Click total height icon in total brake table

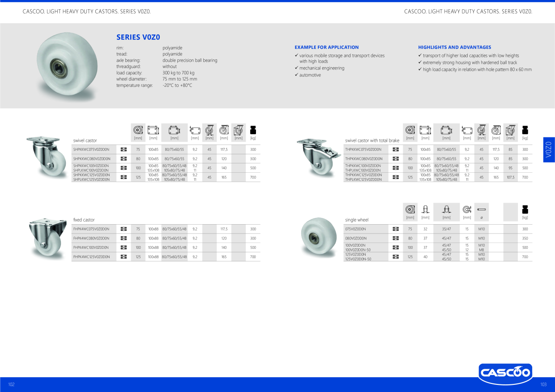[x=496, y=130]
